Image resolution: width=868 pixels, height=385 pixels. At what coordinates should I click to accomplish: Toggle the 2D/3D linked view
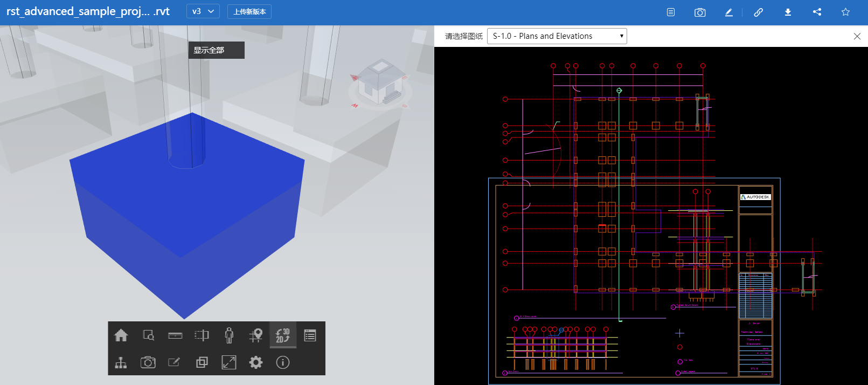[x=283, y=335]
